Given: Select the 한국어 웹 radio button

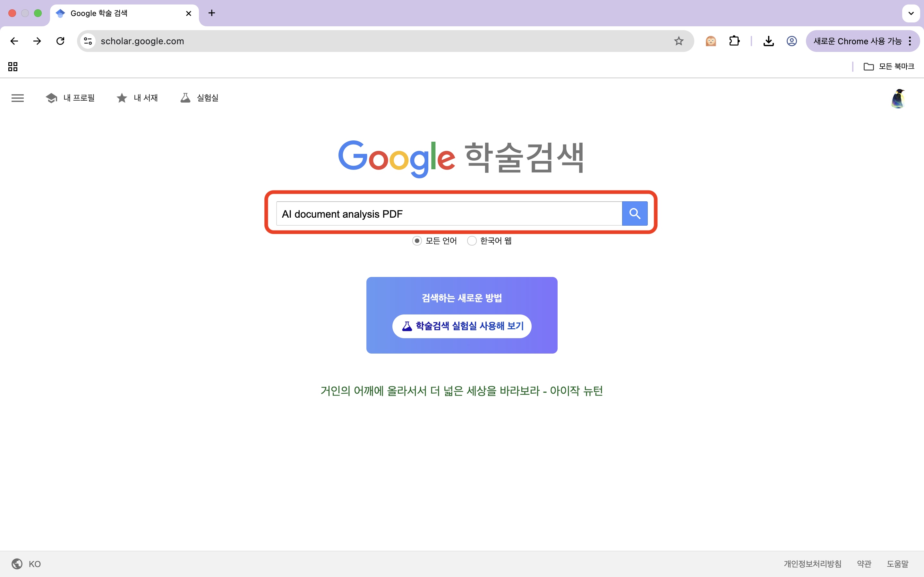Looking at the screenshot, I should tap(472, 241).
